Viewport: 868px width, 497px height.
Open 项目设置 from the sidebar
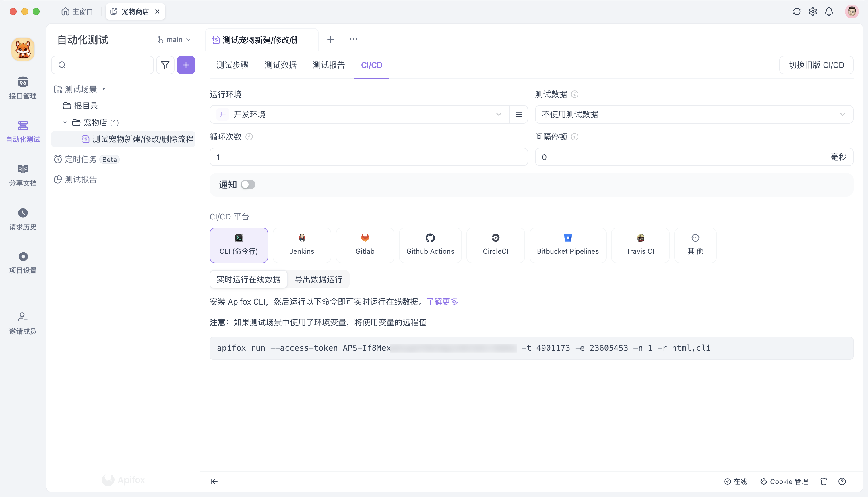(22, 262)
